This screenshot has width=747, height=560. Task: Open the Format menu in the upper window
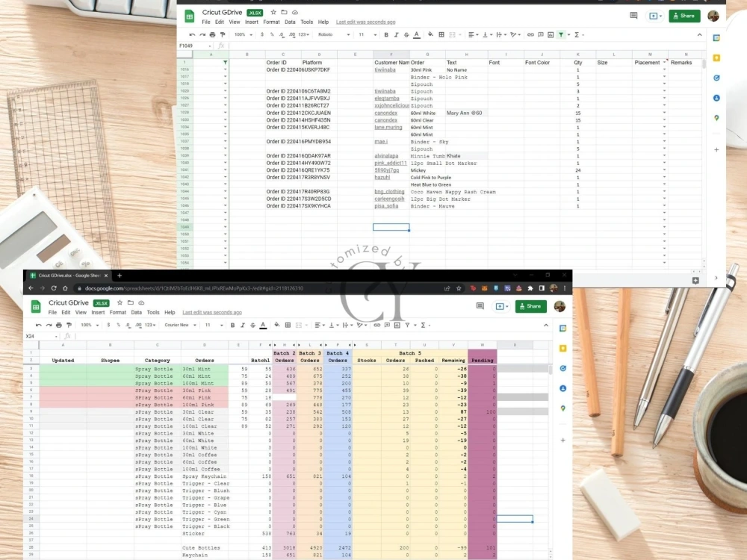tap(272, 22)
